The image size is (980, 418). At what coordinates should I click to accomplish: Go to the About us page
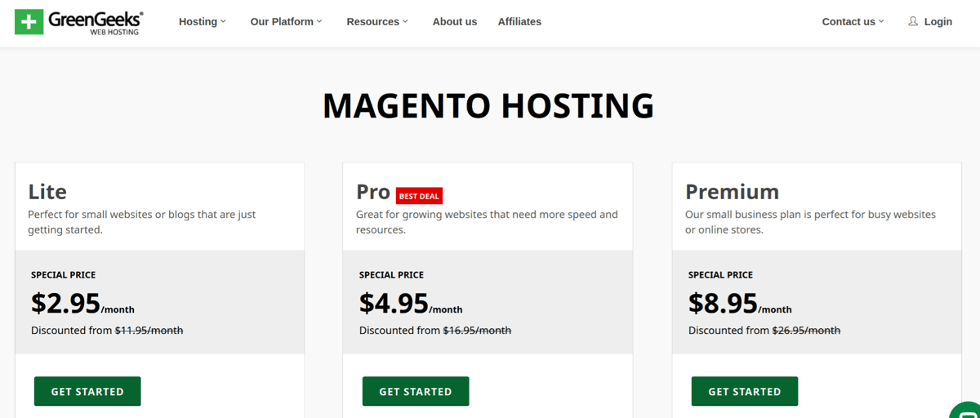click(455, 22)
